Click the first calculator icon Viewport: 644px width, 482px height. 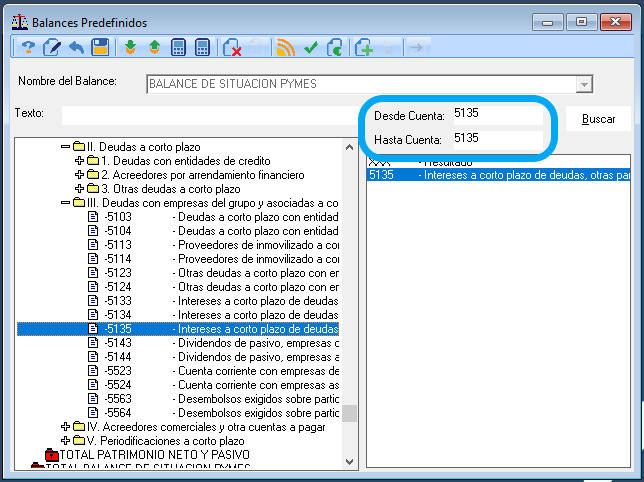(x=178, y=47)
